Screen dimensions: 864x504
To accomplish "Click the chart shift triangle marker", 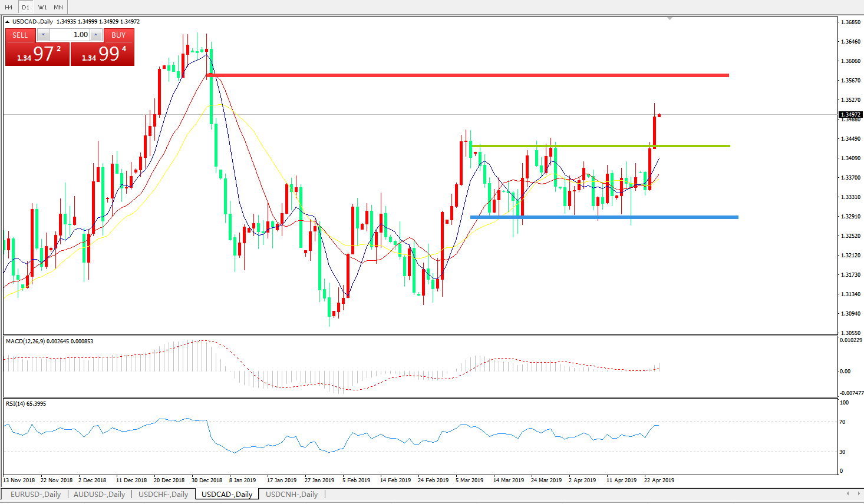I will point(670,19).
